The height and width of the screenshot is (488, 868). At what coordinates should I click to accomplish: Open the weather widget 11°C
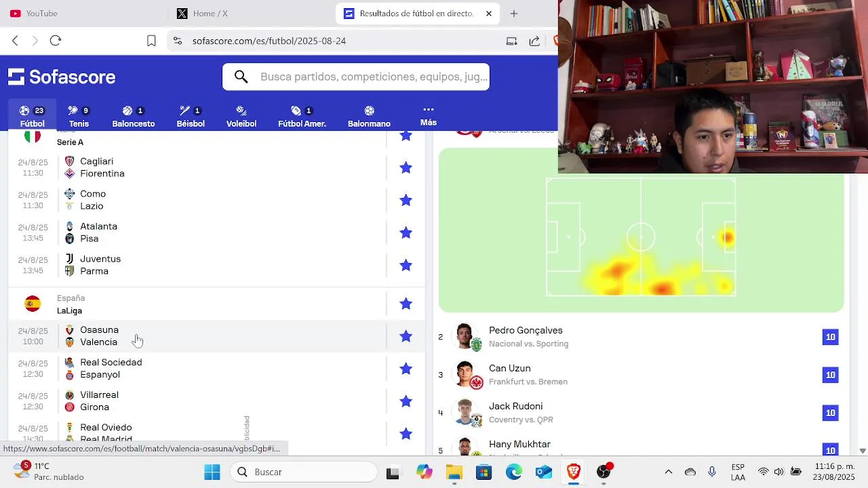point(49,472)
